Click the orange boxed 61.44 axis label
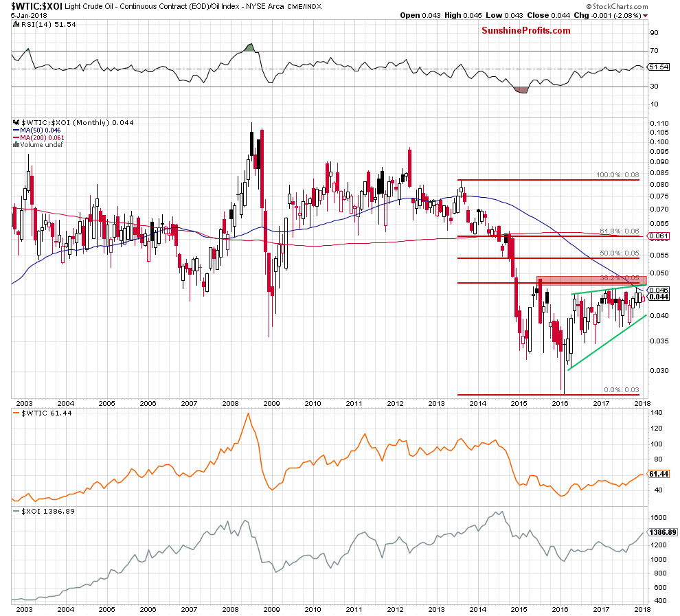The image size is (680, 616). coord(659,474)
